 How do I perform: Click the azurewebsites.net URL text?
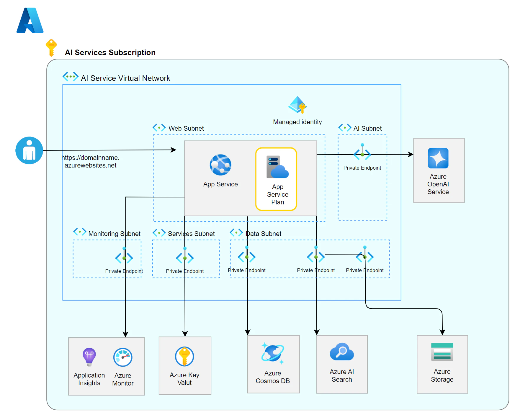pos(90,162)
